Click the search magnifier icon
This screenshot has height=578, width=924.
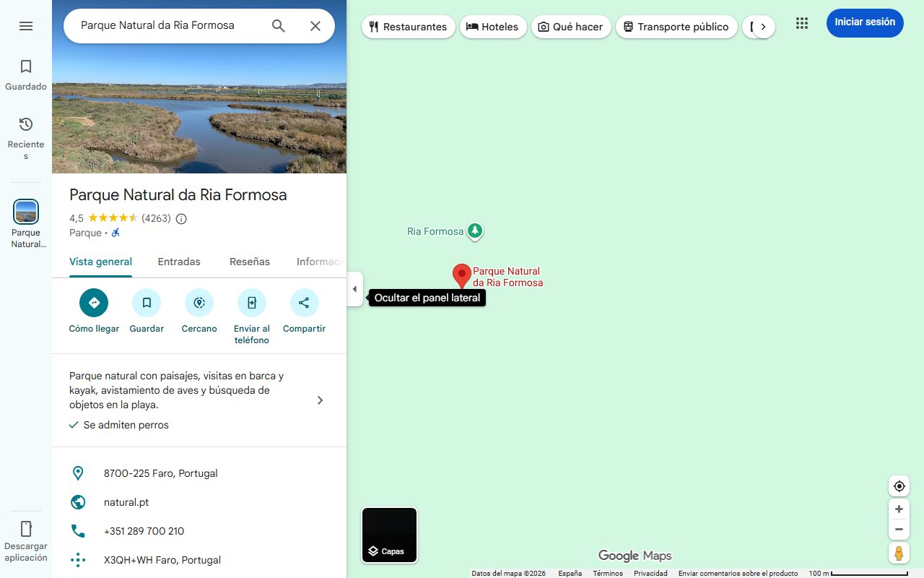(x=278, y=25)
